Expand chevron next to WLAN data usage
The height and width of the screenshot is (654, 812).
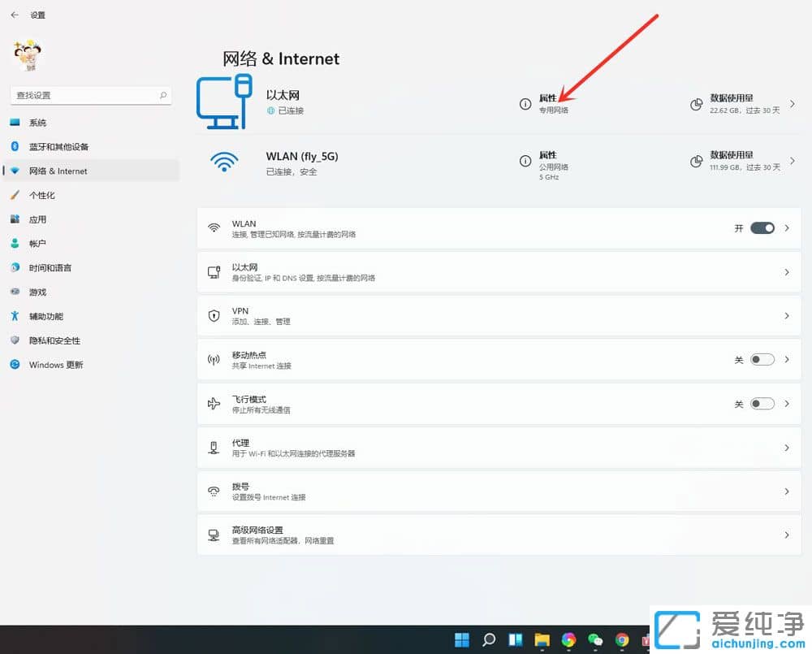[793, 161]
